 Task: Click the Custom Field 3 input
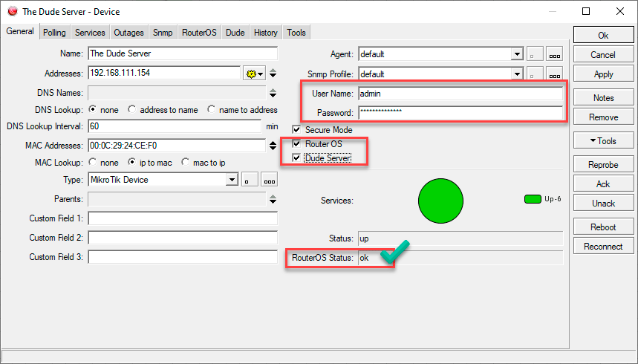pos(183,257)
